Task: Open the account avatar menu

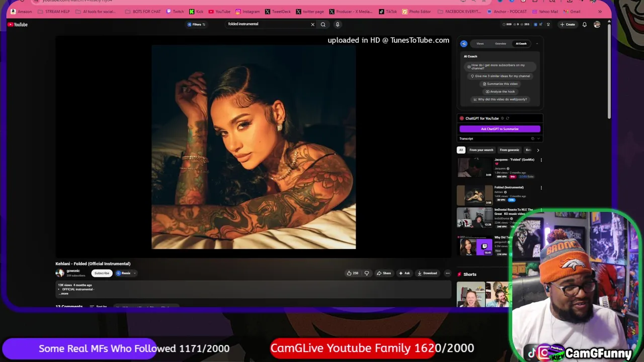Action: click(x=597, y=24)
